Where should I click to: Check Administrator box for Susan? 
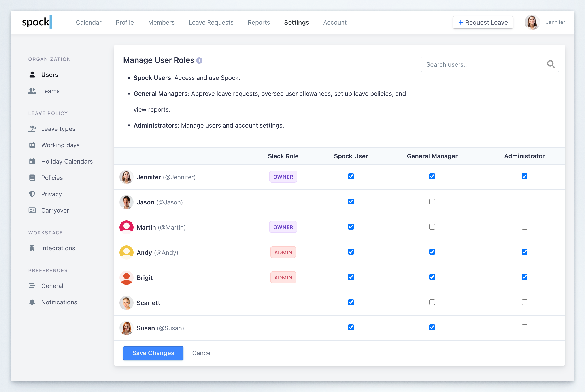click(x=524, y=327)
